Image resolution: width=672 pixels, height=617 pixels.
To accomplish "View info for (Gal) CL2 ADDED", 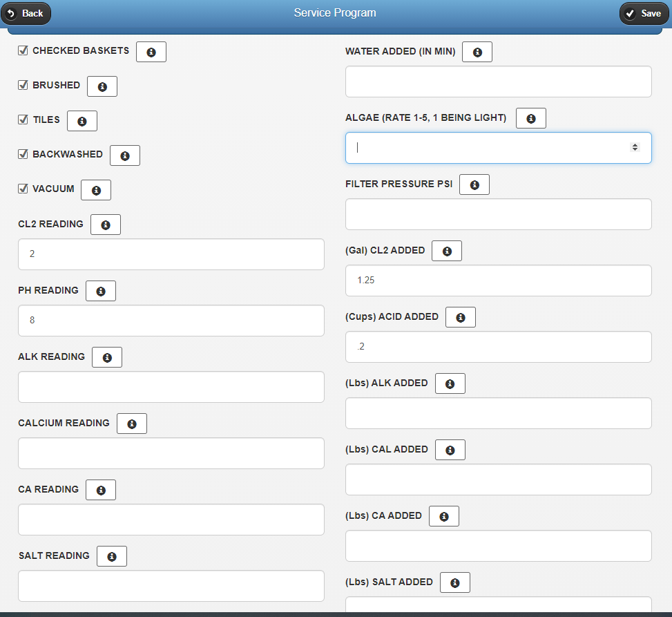I will point(446,250).
